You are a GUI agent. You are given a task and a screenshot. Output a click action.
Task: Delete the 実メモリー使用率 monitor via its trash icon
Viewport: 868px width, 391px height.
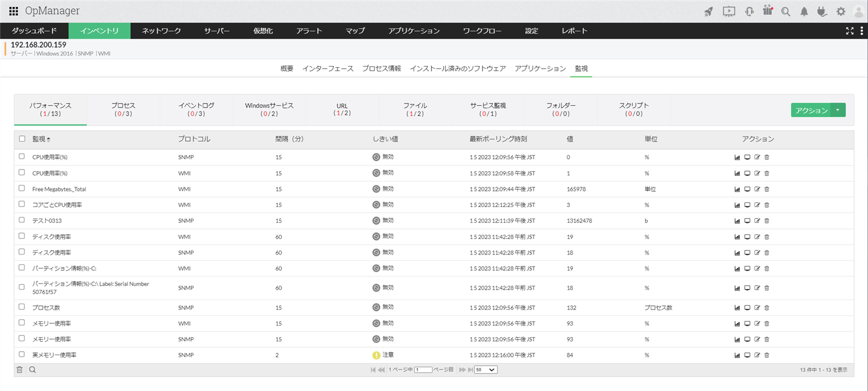click(x=767, y=355)
